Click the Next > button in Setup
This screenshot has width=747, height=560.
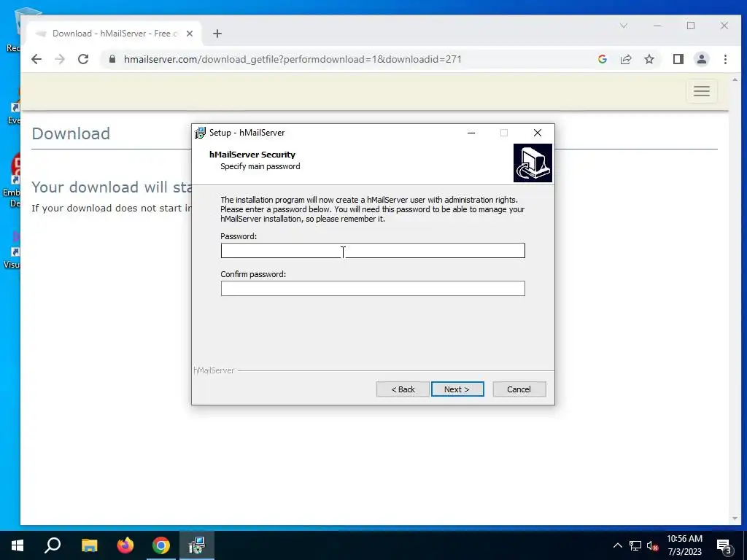click(457, 389)
